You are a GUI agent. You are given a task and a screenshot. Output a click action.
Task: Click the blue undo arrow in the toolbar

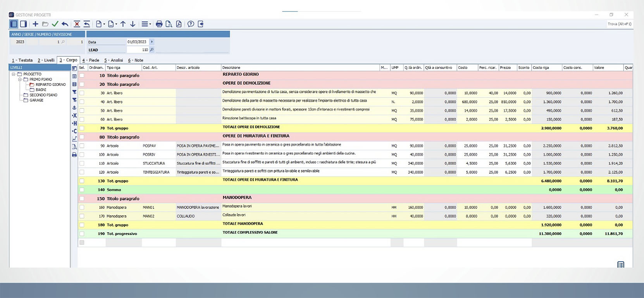tap(65, 24)
